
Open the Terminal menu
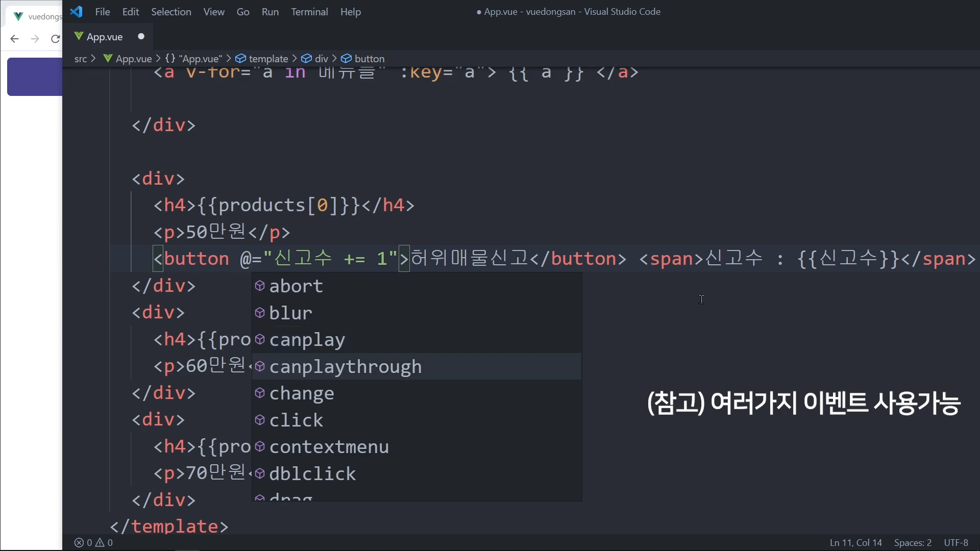(309, 12)
